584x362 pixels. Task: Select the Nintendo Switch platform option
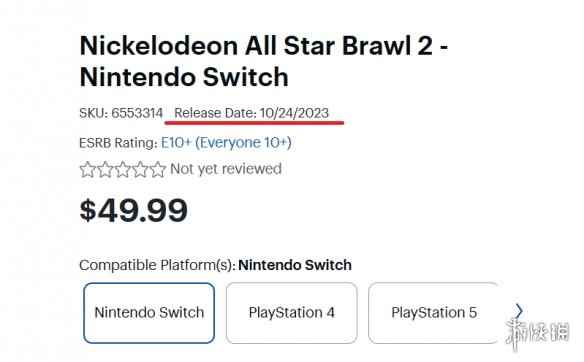pos(149,313)
